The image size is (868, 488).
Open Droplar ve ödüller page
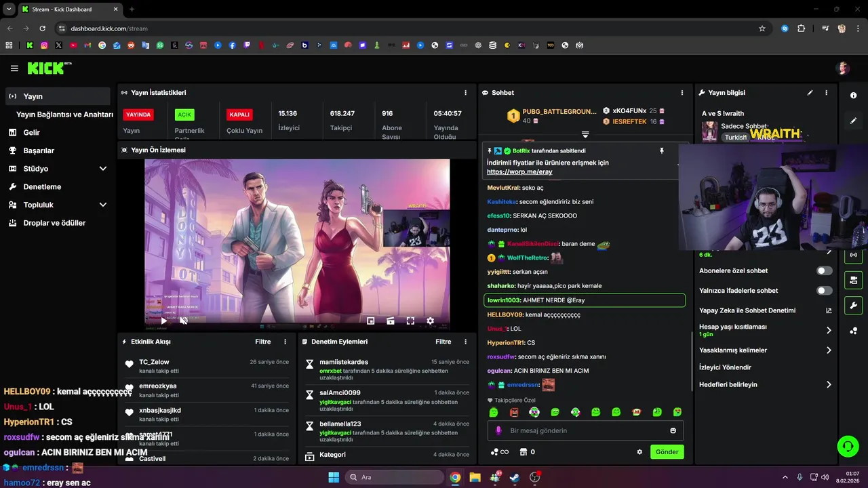coord(57,222)
